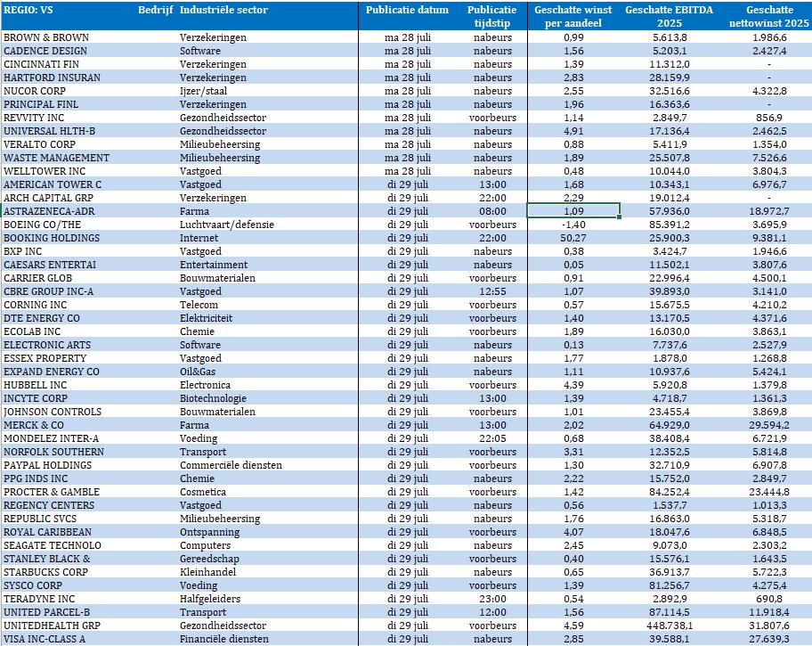Click the ROYAL CARIBBEAN cell
The width and height of the screenshot is (812, 646).
tap(48, 532)
